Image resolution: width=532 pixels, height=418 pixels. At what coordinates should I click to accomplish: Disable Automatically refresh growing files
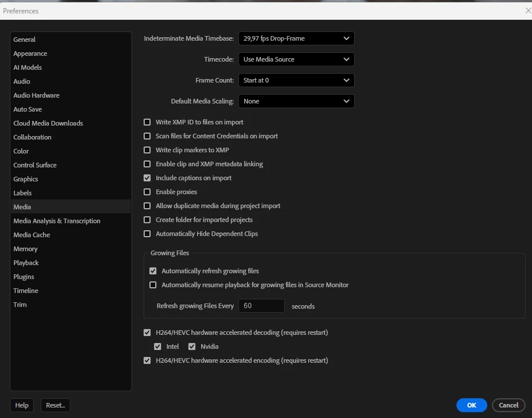153,271
